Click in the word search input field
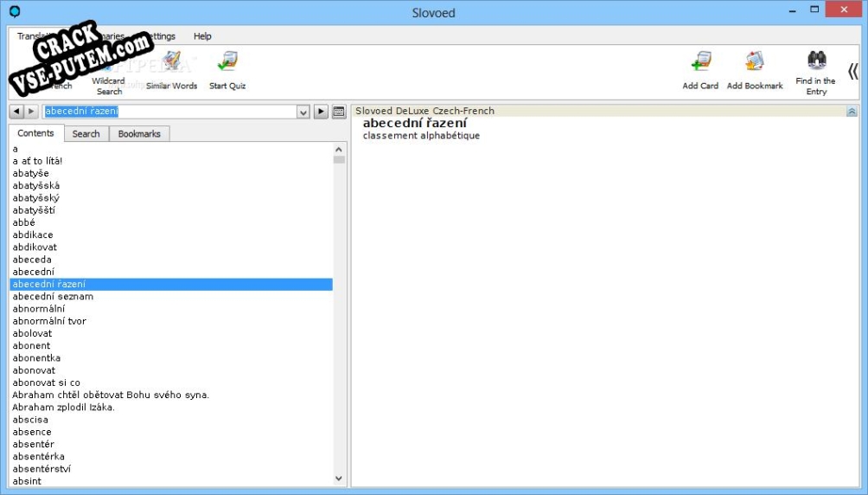 click(x=173, y=112)
